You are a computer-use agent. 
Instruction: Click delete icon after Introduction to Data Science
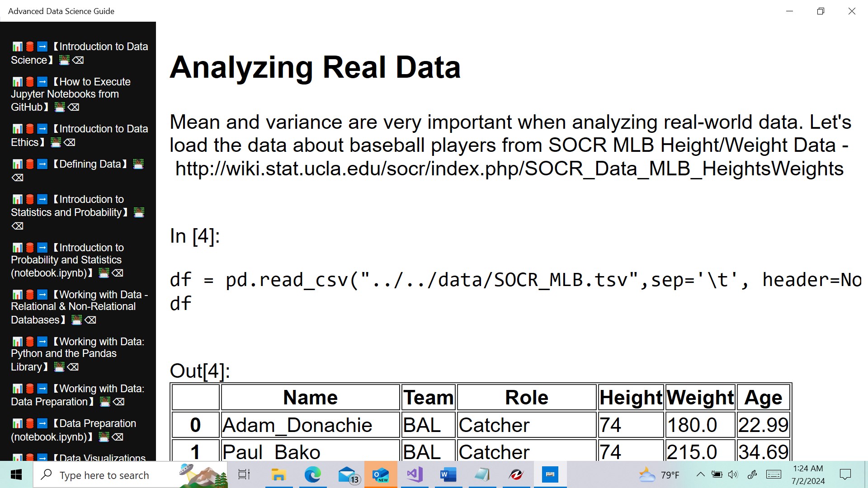(x=78, y=60)
